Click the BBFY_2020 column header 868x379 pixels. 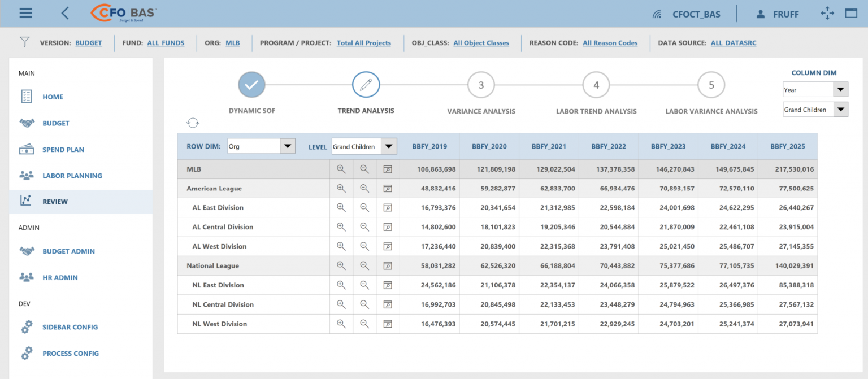[489, 146]
